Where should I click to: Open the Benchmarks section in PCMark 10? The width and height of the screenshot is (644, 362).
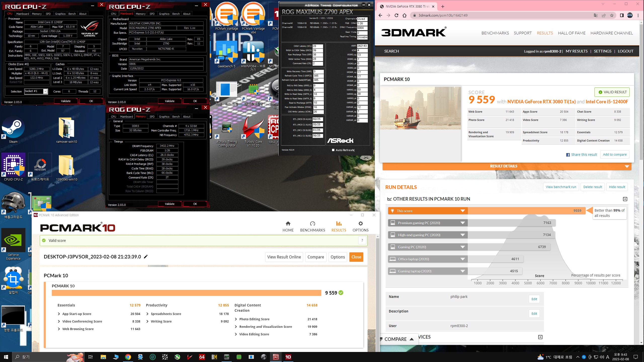[x=312, y=227]
